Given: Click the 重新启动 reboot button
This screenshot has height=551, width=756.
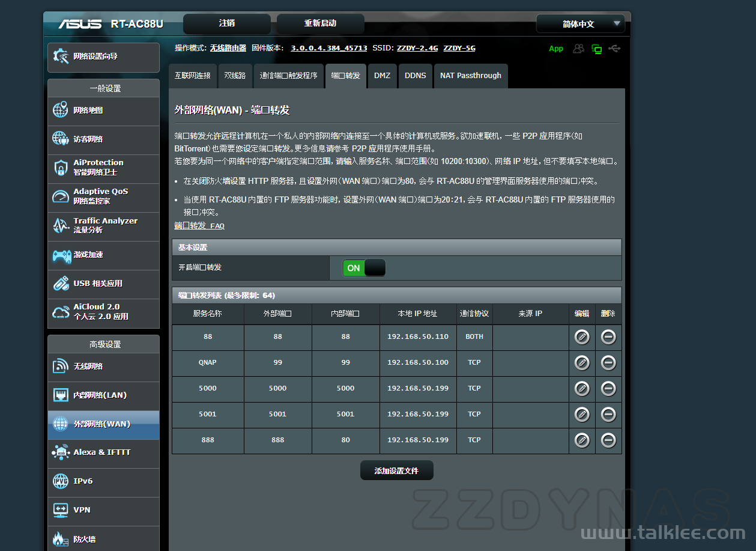Looking at the screenshot, I should point(320,24).
